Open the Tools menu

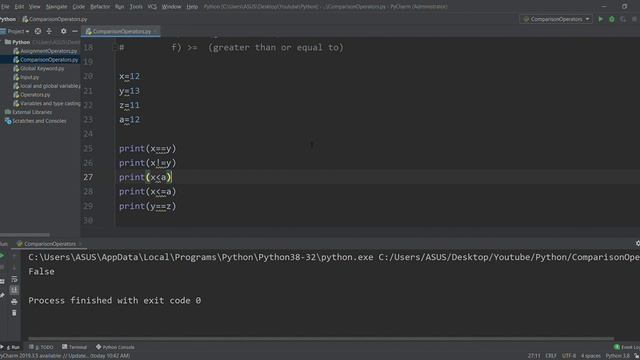pyautogui.click(x=136, y=7)
